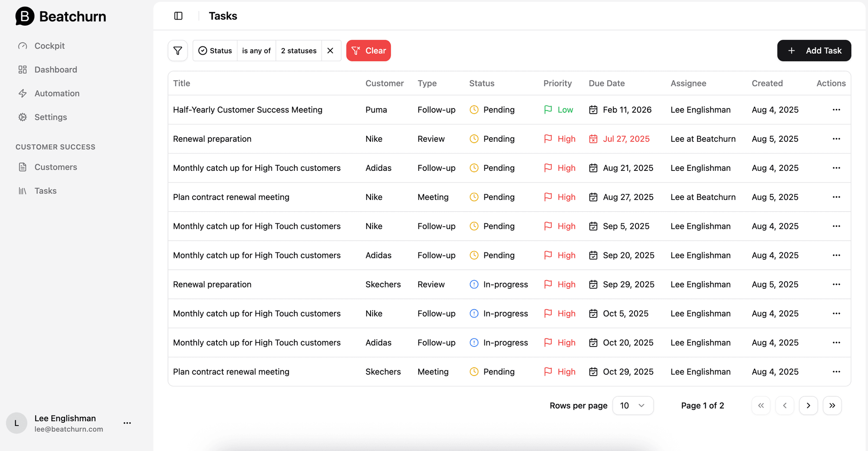Open Automation via its lightning icon
This screenshot has height=451, width=868.
[x=23, y=93]
